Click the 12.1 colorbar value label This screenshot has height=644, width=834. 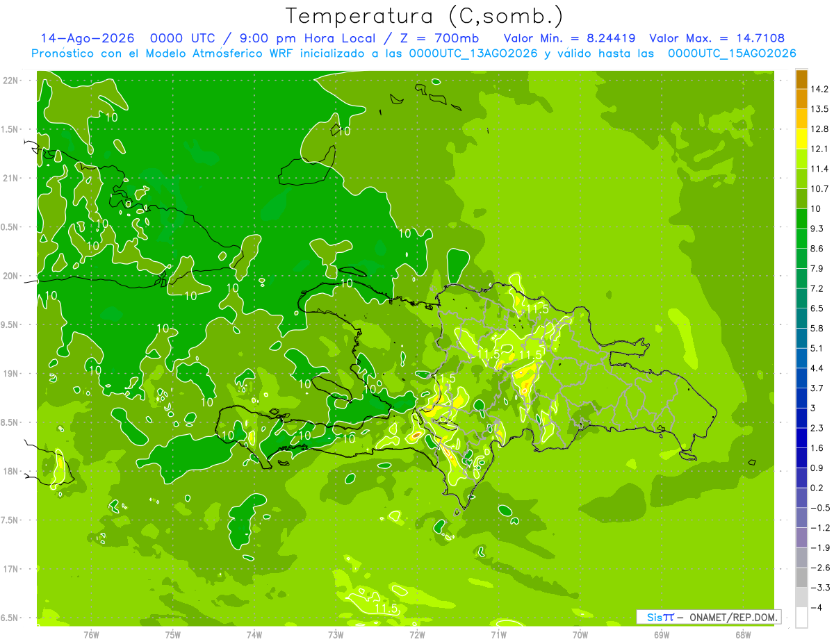coord(820,149)
